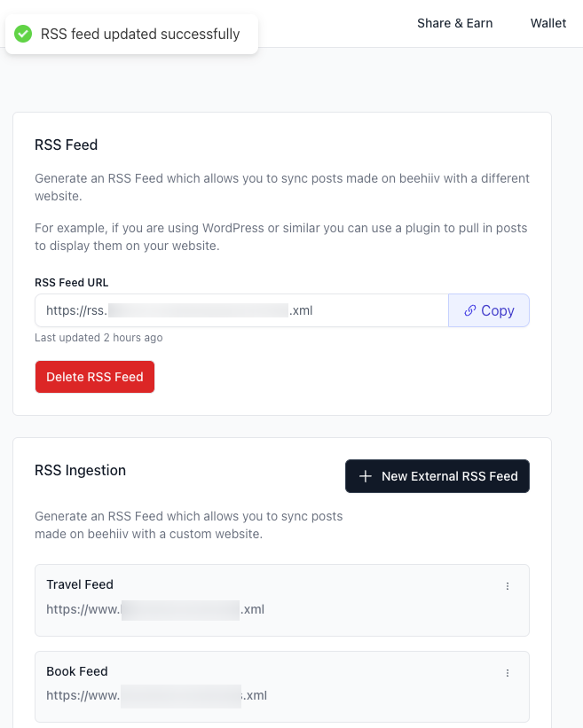Click into the RSS Feed URL field
The image size is (583, 728).
tap(241, 311)
